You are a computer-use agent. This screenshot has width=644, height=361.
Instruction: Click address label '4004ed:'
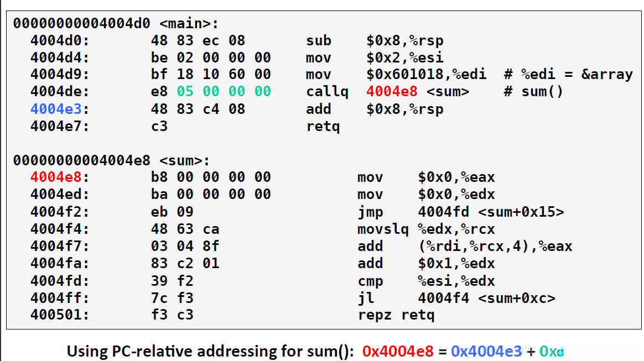coord(60,195)
